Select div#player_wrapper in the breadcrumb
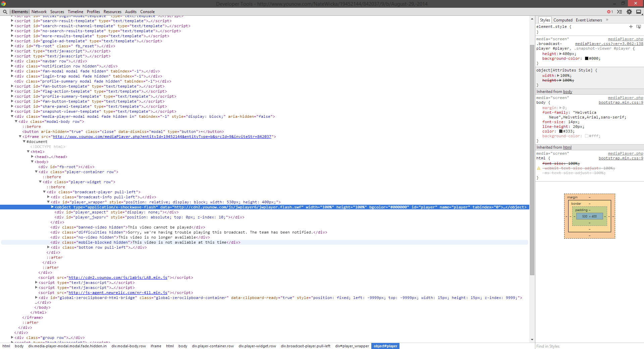644x349 pixels. pos(352,346)
